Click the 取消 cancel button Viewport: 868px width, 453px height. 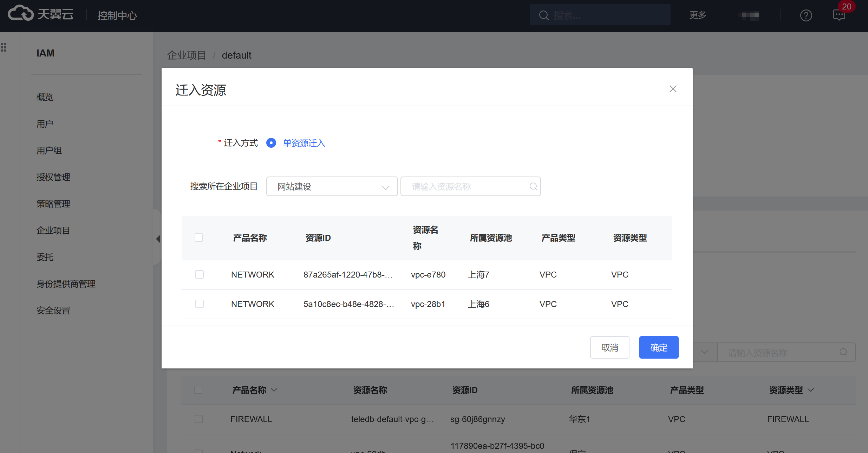point(609,347)
